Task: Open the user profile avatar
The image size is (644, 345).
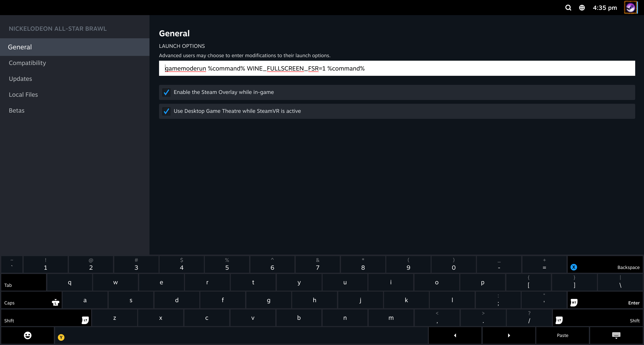Action: pyautogui.click(x=631, y=8)
